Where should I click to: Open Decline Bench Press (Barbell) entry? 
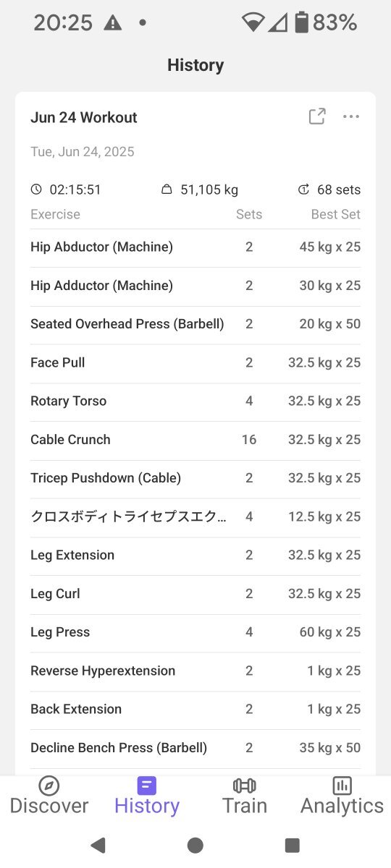click(195, 748)
